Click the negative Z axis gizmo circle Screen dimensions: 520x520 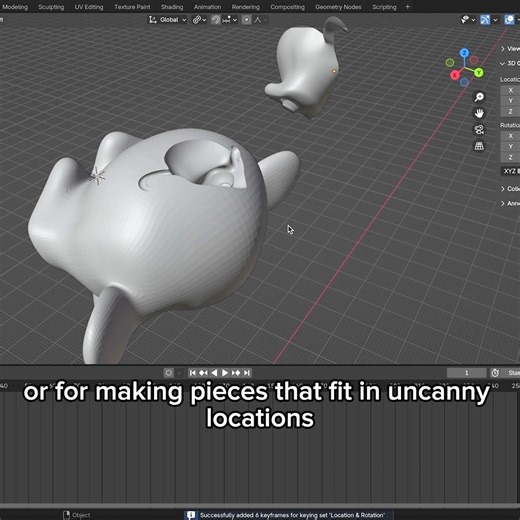[464, 82]
